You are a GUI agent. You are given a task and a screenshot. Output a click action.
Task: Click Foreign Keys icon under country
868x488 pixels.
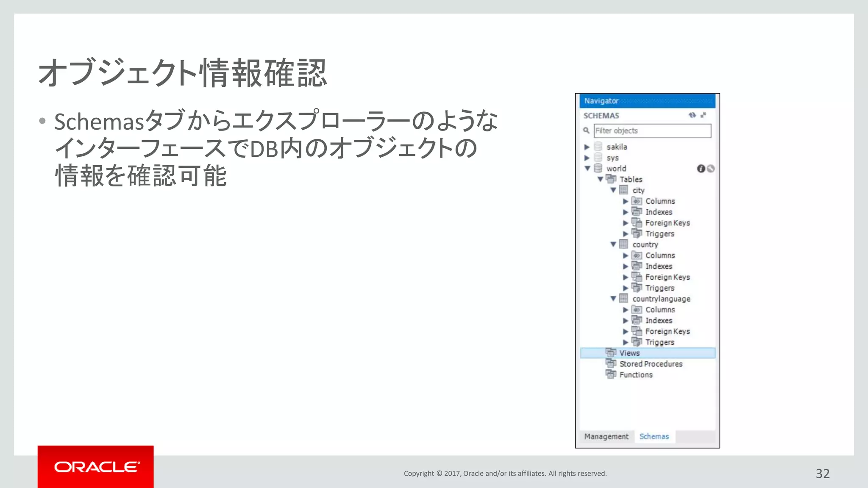click(x=637, y=277)
